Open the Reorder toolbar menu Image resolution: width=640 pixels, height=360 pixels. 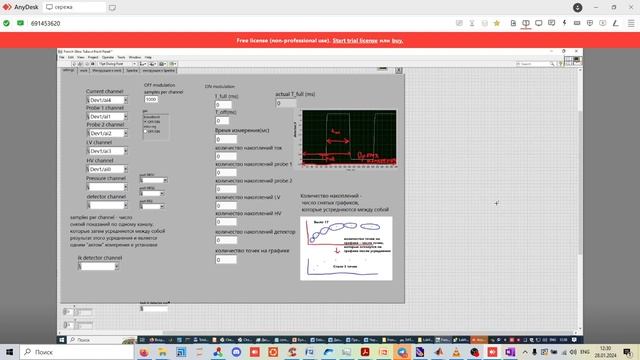[173, 64]
